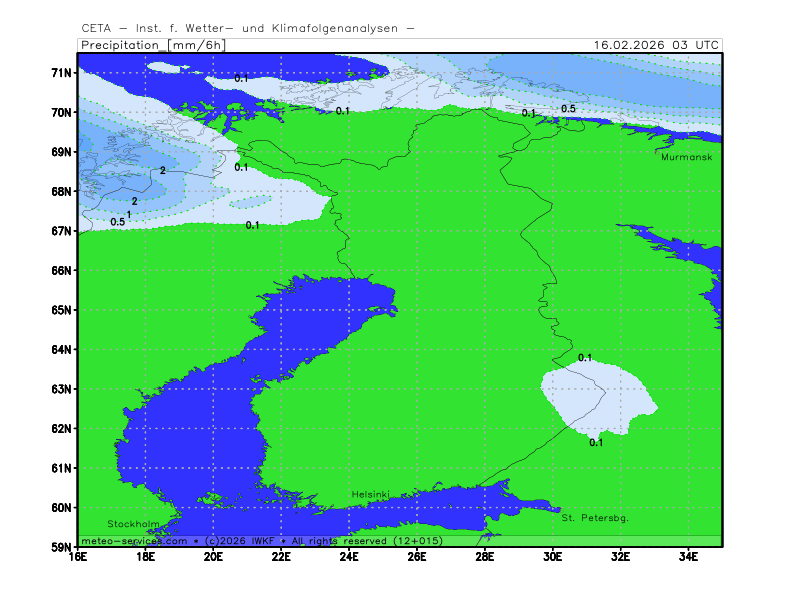Click the 0.5 contour label west of Murmansk
This screenshot has height=600, width=800.
pos(568,109)
